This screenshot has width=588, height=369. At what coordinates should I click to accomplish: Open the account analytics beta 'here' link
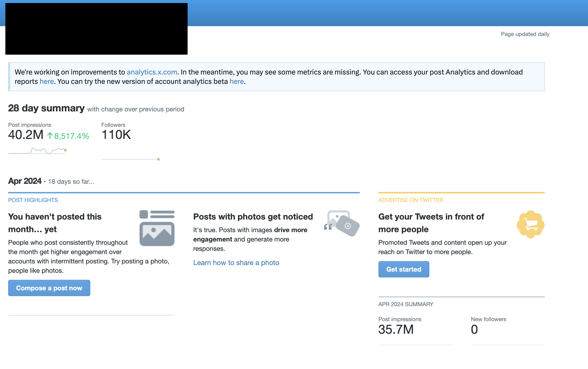pos(236,81)
